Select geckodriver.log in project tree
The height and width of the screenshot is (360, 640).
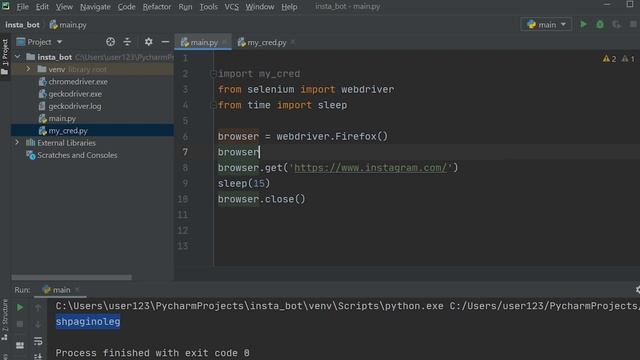[x=75, y=106]
